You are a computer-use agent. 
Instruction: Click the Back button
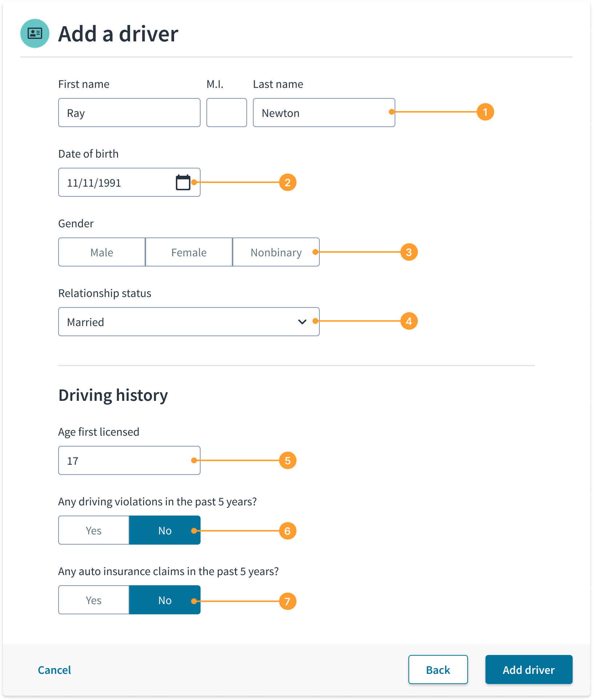coord(438,670)
